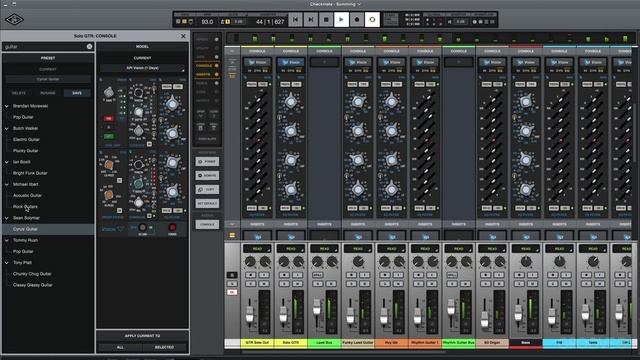Select the Bass channel name label

tap(525, 343)
